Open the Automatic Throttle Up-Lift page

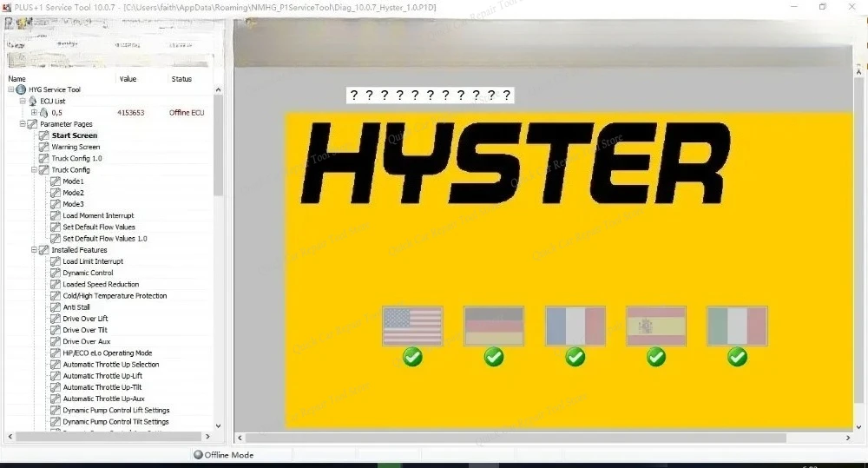(102, 376)
